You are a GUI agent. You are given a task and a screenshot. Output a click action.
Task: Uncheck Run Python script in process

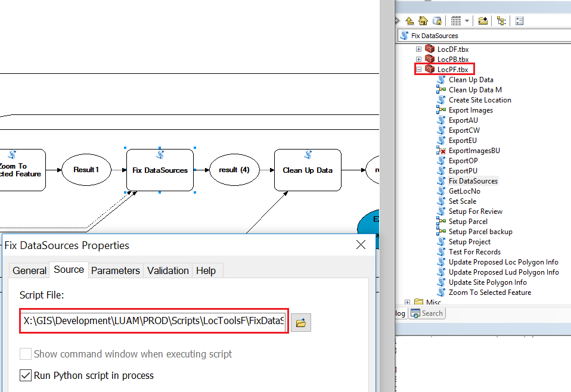click(26, 375)
